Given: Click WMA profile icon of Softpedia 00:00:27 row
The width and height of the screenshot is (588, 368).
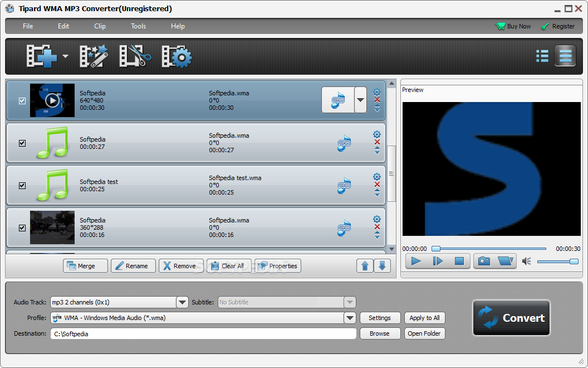Looking at the screenshot, I should pos(344,143).
